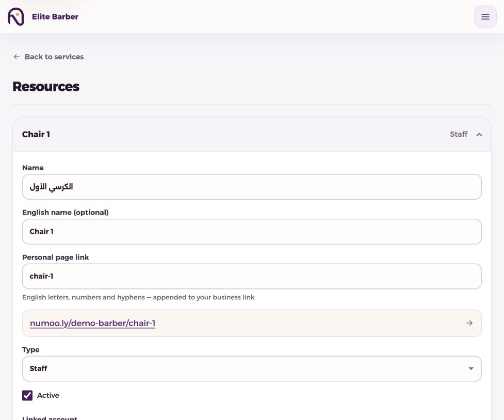The image size is (504, 420).
Task: Go back to services
Action: point(48,57)
